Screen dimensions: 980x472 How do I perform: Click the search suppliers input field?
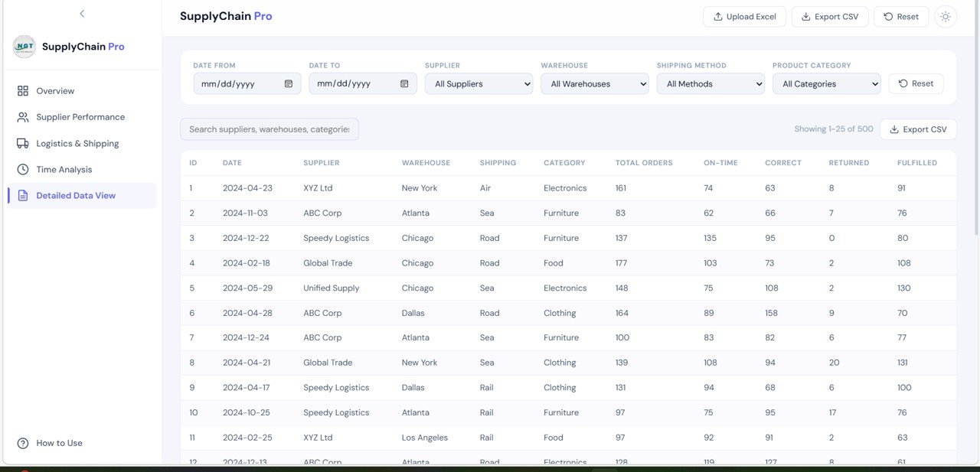269,129
